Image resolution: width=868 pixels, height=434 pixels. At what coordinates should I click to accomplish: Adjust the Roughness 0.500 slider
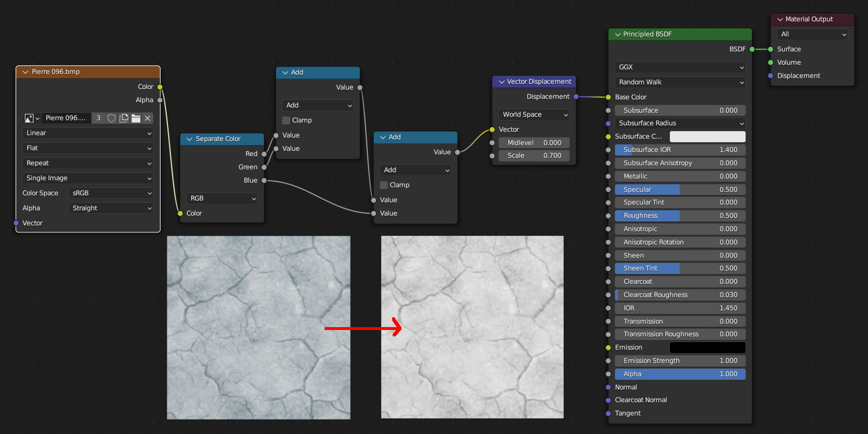click(680, 216)
